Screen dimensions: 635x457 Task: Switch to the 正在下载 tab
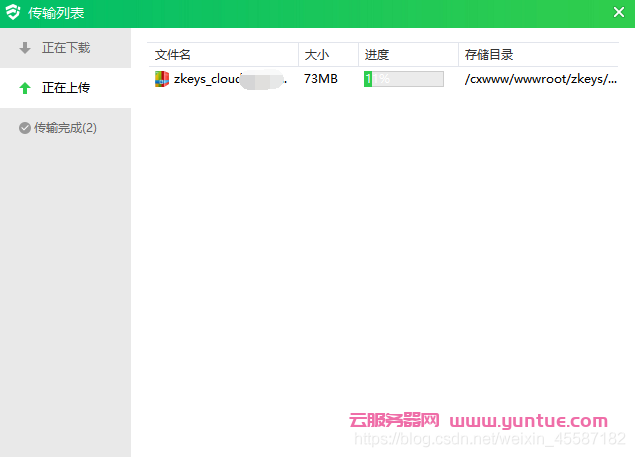click(65, 48)
